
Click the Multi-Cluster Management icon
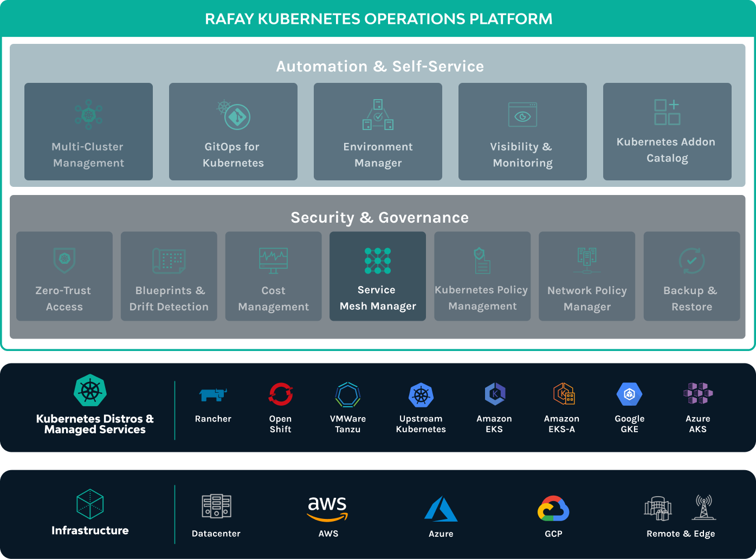pos(88,114)
